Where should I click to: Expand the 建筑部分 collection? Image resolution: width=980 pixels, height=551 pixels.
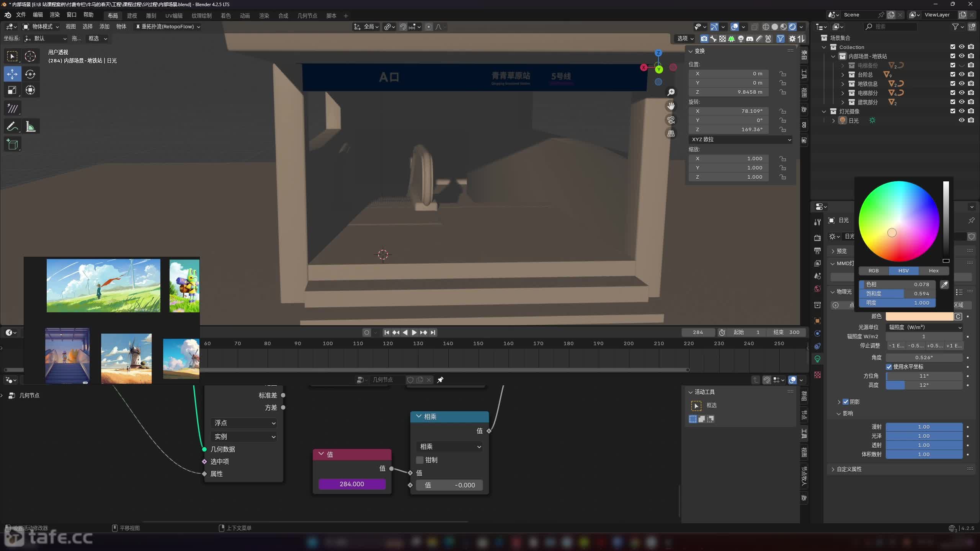pos(843,102)
